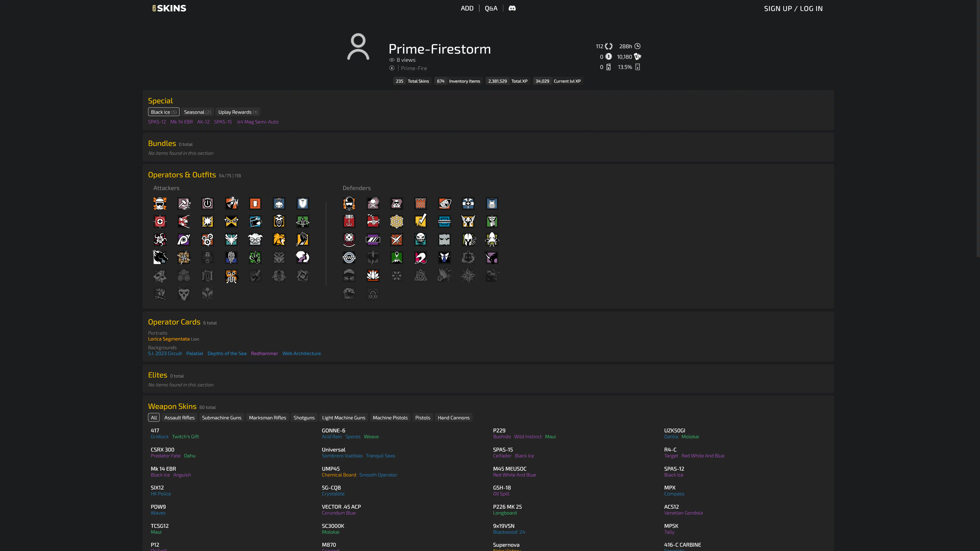Open the Web Architecture background link
The width and height of the screenshot is (980, 551).
tap(301, 353)
